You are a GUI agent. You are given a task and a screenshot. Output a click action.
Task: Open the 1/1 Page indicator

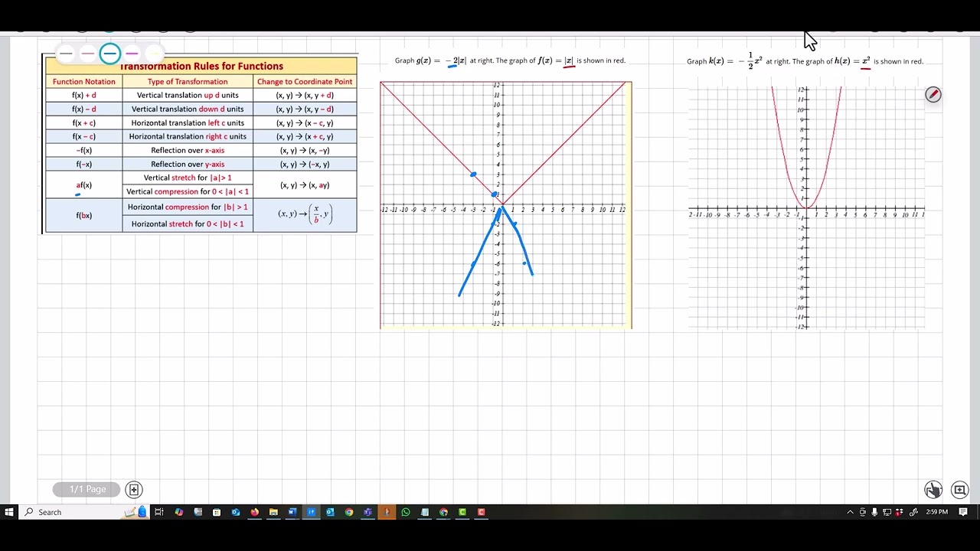87,489
